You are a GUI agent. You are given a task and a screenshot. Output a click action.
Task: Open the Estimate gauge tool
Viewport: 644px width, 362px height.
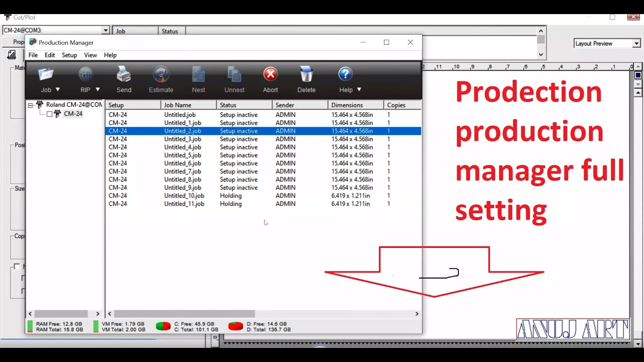[x=161, y=75]
